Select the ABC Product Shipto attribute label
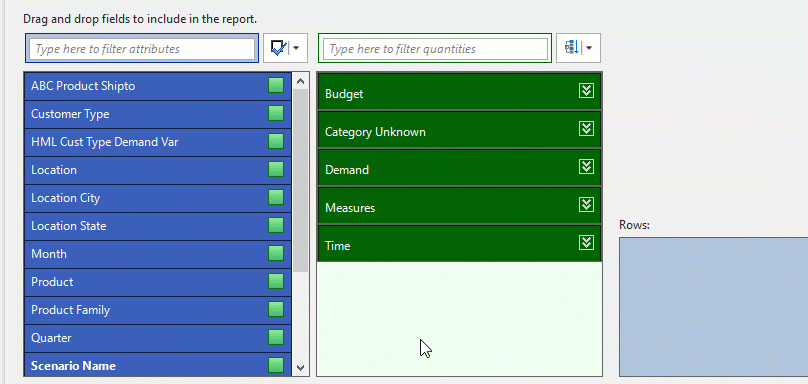The image size is (808, 384). click(83, 86)
